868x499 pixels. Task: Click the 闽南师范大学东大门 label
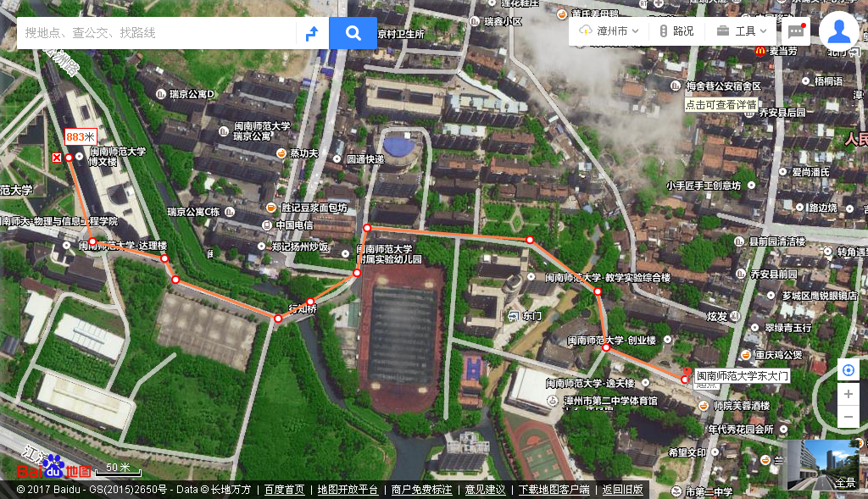pos(742,375)
